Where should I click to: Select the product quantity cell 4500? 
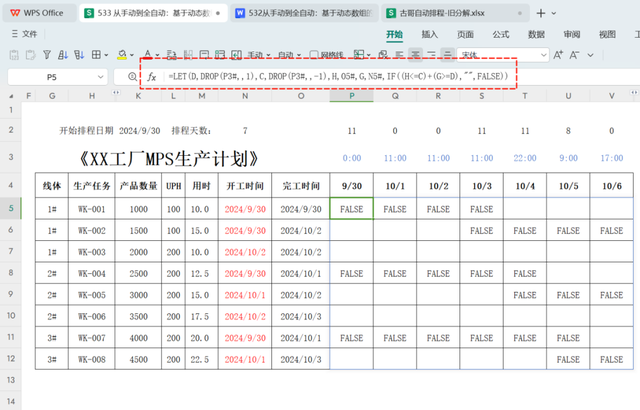(x=138, y=359)
